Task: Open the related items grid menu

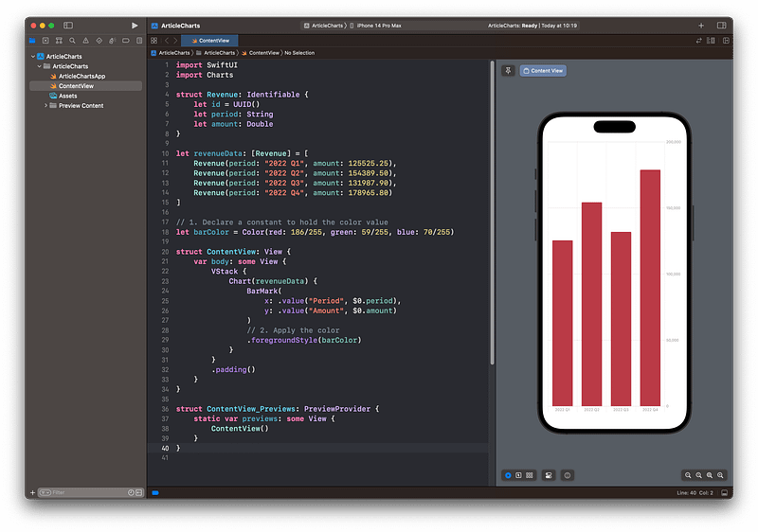Action: (153, 41)
